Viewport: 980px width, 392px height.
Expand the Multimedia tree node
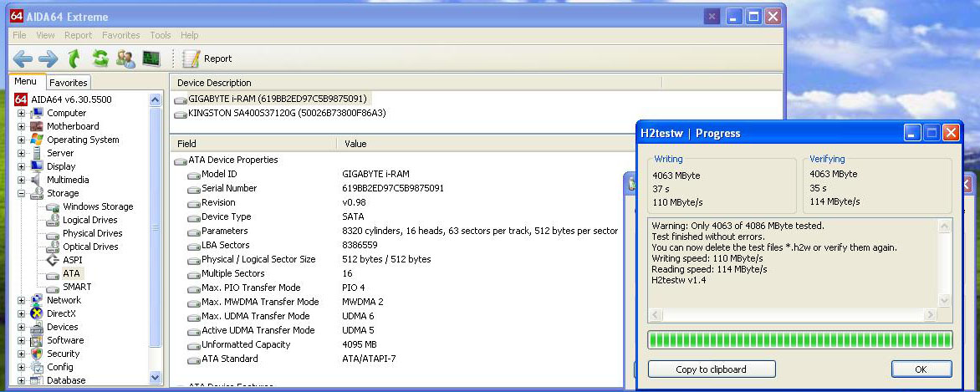click(x=21, y=180)
